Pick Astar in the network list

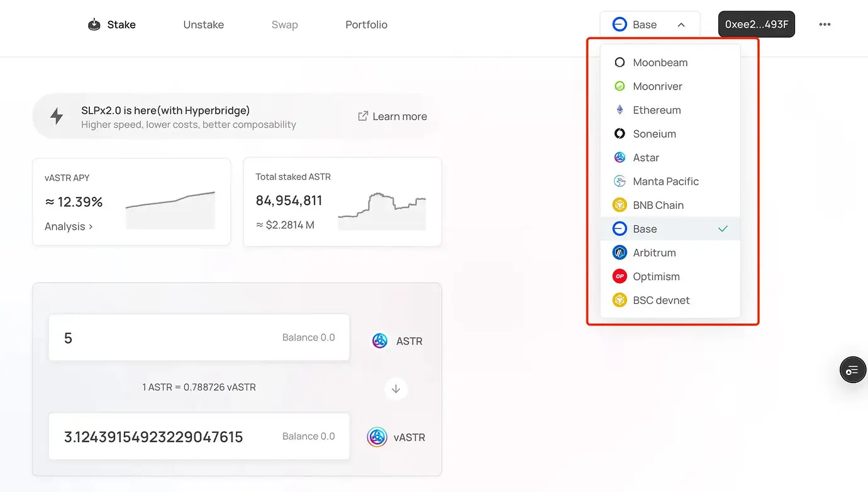[670, 158]
